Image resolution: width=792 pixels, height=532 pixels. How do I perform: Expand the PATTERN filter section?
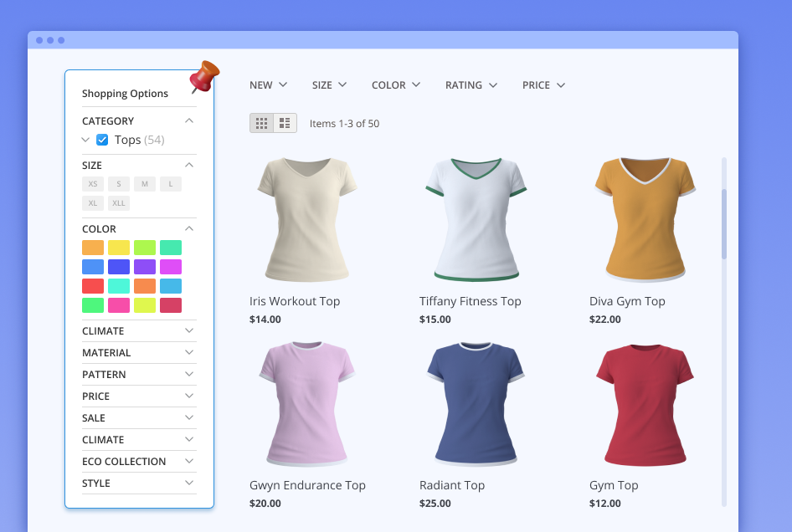(x=138, y=374)
